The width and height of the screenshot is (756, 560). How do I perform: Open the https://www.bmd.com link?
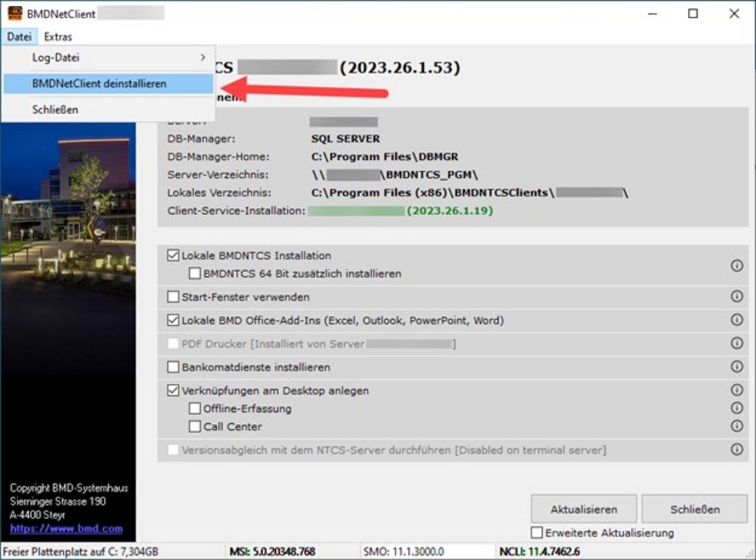[66, 529]
